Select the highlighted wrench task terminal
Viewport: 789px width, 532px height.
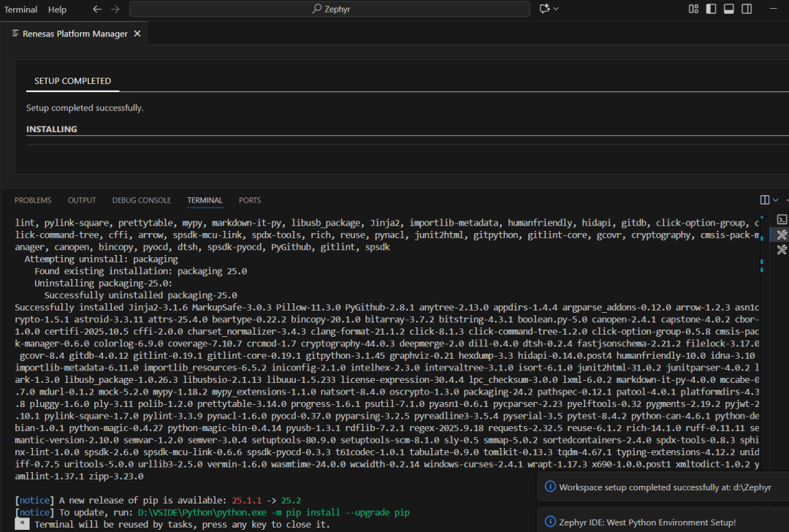click(x=781, y=235)
